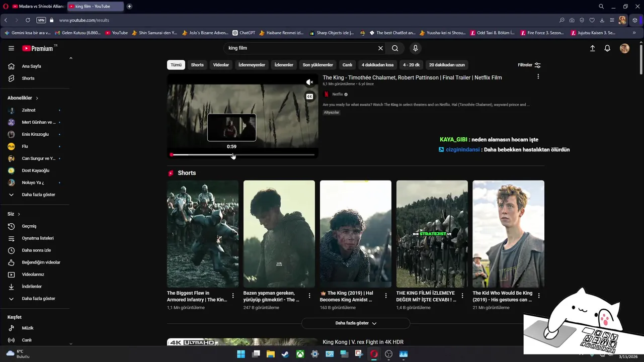The image size is (644, 362).
Task: Open the YouTube hamburger guide menu
Action: tap(11, 48)
